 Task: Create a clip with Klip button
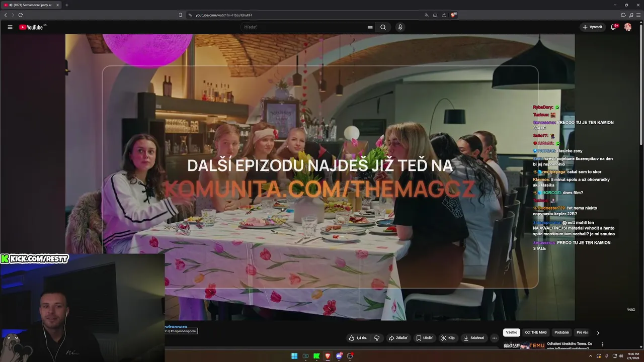(x=448, y=338)
